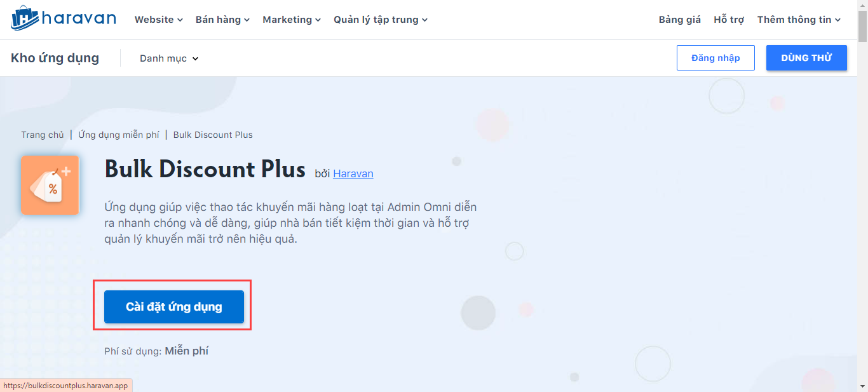Expand the Thêm thông tin dropdown
The height and width of the screenshot is (392, 868).
pyautogui.click(x=799, y=20)
